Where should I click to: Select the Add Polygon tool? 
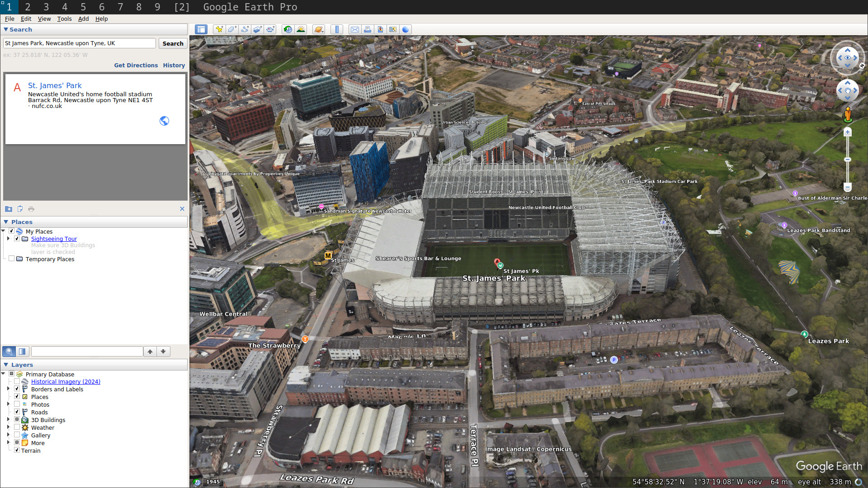(232, 29)
